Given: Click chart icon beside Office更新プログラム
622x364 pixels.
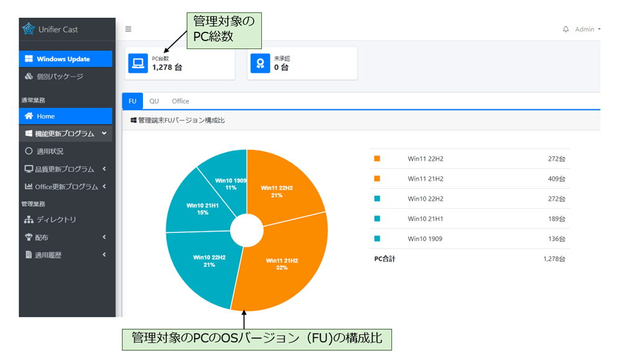Looking at the screenshot, I should (x=29, y=186).
